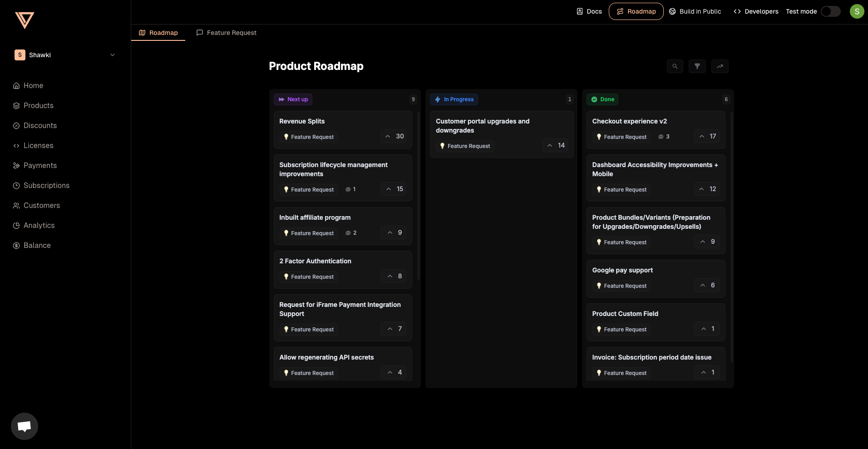
Task: Click the trending arrow sort icon
Action: point(720,66)
